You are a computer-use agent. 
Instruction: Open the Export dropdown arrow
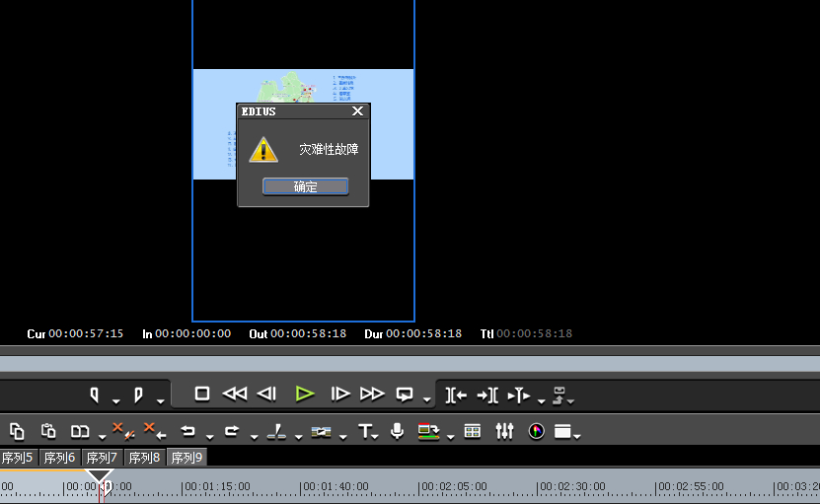tap(571, 401)
